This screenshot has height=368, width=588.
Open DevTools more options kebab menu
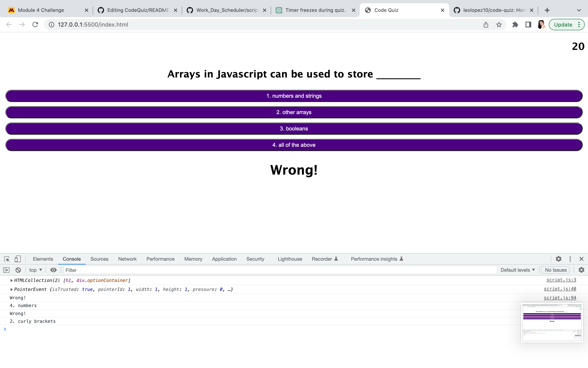[570, 259]
